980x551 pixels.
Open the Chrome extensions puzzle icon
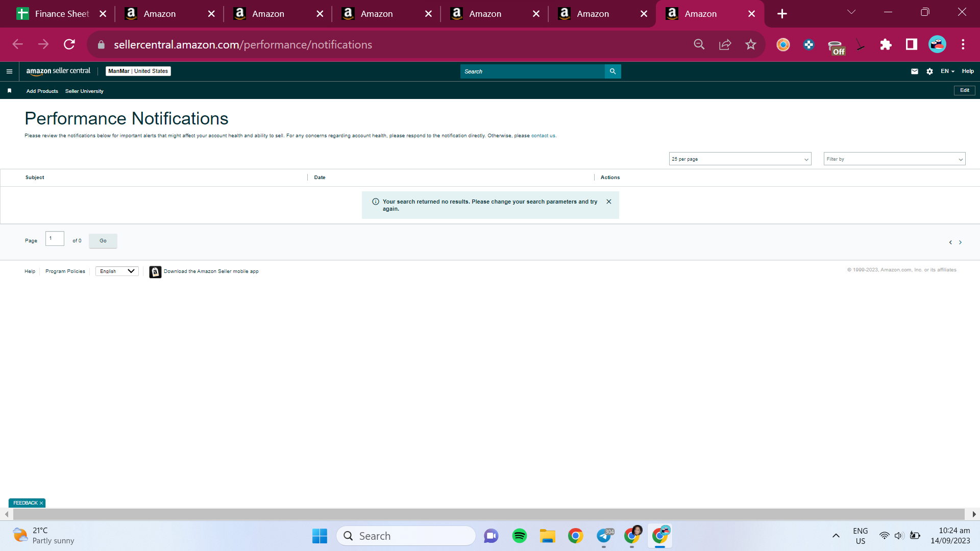pyautogui.click(x=886, y=44)
